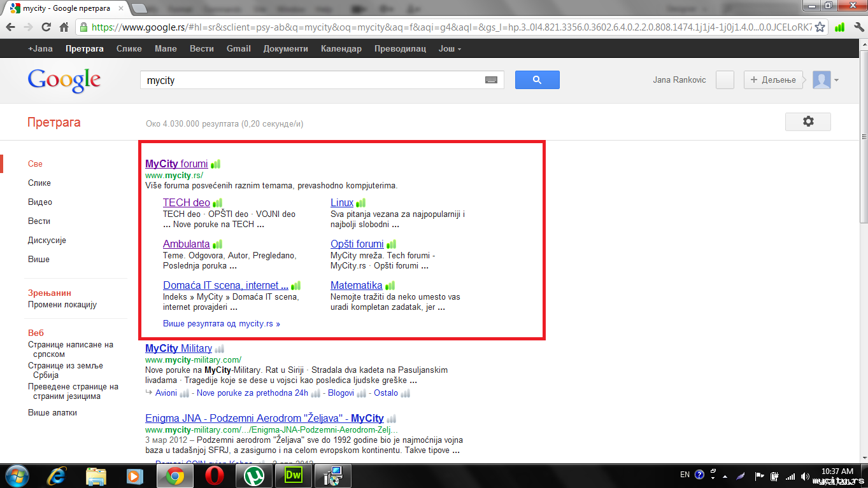868x488 pixels.
Task: Click the rating icon beside Opšti forumi
Action: (392, 244)
